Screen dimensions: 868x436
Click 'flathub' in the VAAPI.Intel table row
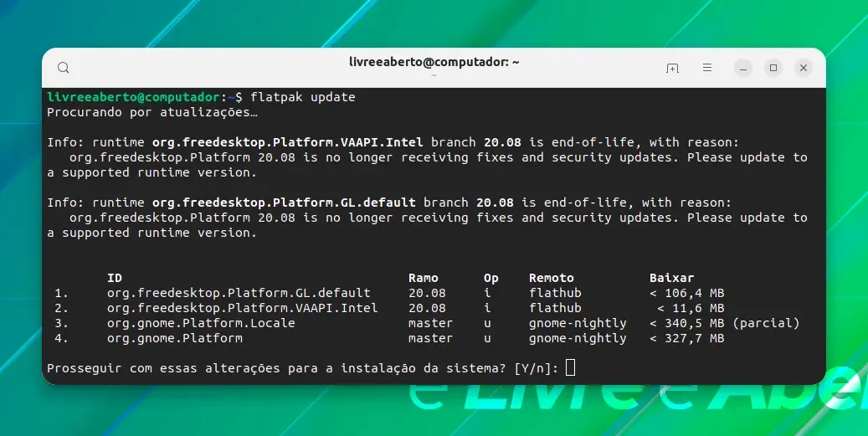[x=555, y=308]
